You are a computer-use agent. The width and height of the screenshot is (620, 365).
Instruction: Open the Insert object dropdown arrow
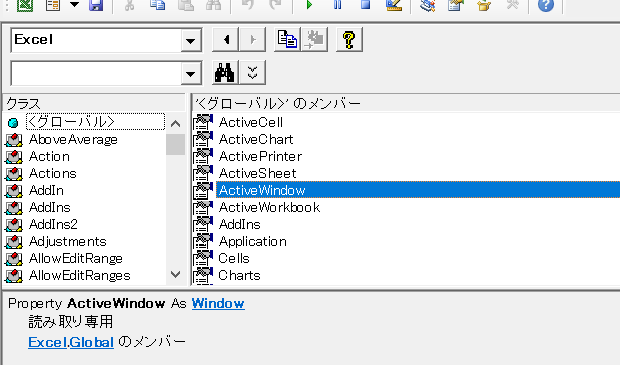click(x=74, y=5)
